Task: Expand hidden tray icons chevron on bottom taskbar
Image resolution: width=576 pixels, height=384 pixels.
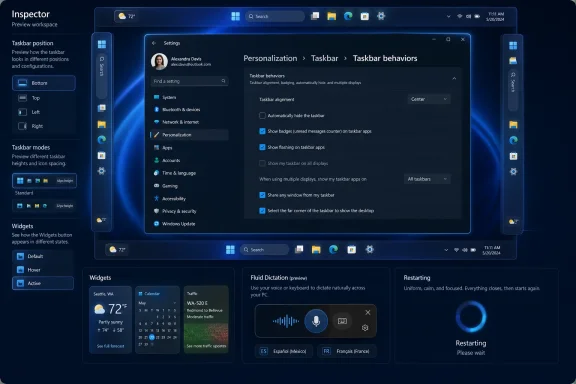Action: point(446,250)
